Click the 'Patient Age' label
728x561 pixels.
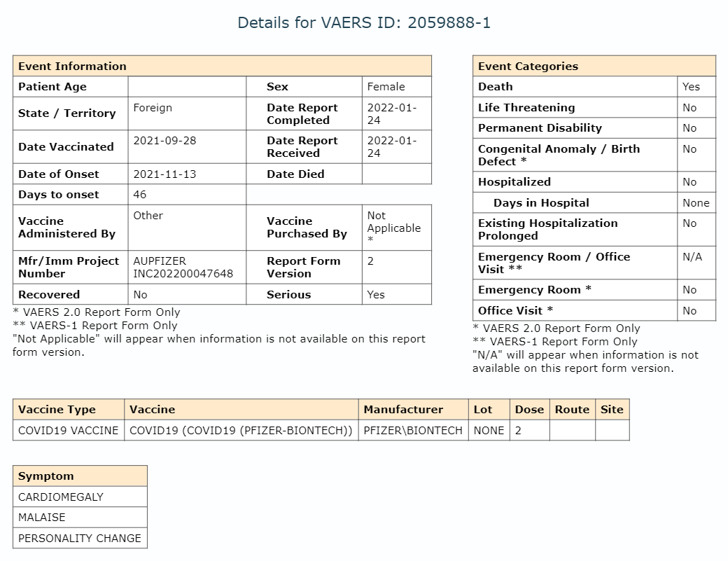[x=52, y=87]
